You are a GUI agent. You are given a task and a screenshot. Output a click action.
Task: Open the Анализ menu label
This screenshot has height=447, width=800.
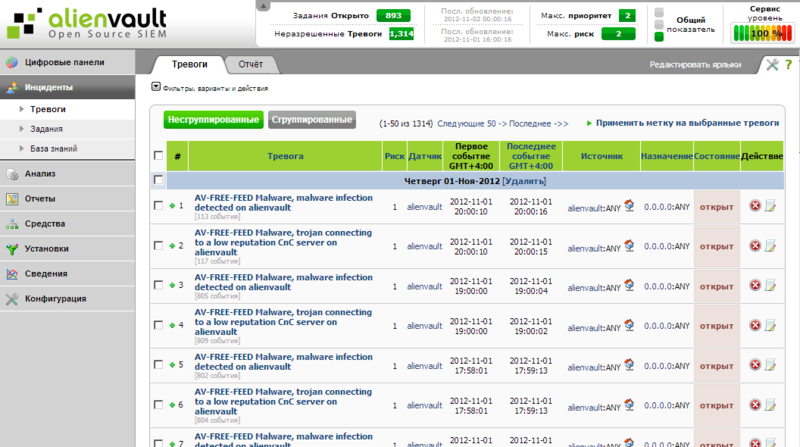[40, 173]
